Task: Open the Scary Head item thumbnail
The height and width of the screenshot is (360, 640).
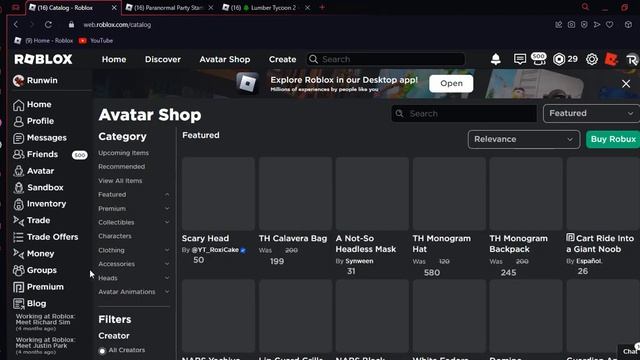Action: (x=218, y=194)
